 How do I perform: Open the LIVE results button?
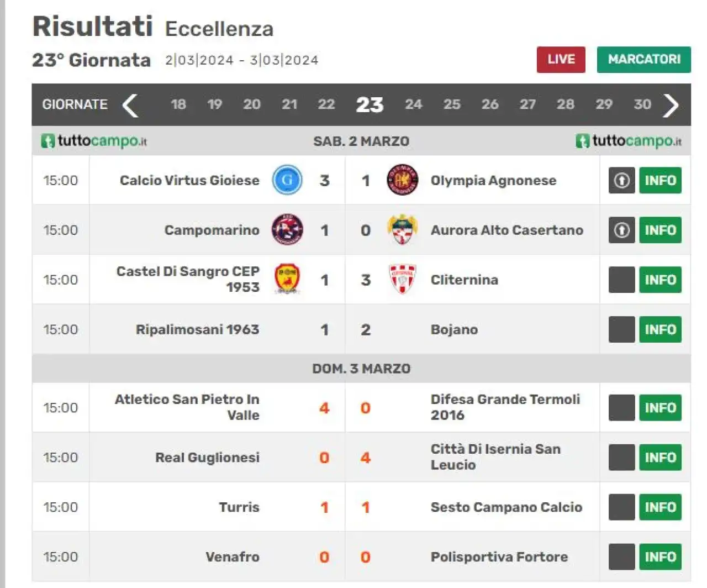pyautogui.click(x=561, y=60)
